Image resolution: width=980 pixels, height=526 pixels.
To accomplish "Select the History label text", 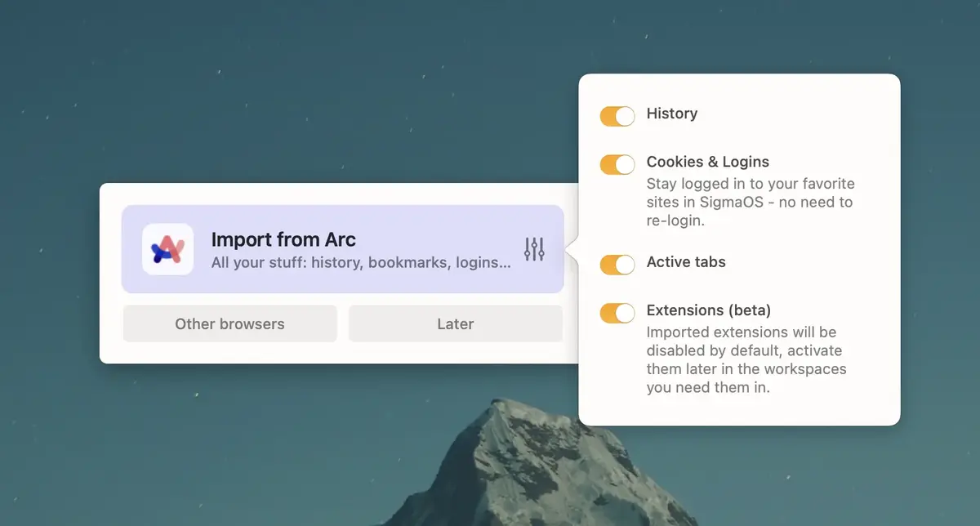I will point(671,114).
